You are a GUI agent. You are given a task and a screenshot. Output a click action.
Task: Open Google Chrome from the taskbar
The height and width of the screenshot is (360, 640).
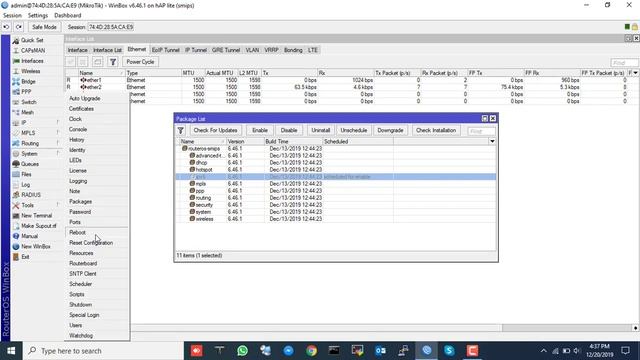(x=311, y=351)
